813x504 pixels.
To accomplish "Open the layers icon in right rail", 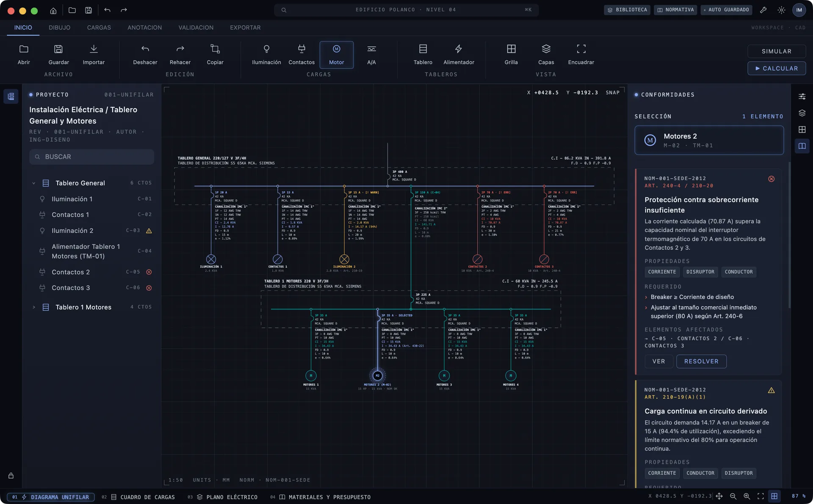I will pos(802,113).
